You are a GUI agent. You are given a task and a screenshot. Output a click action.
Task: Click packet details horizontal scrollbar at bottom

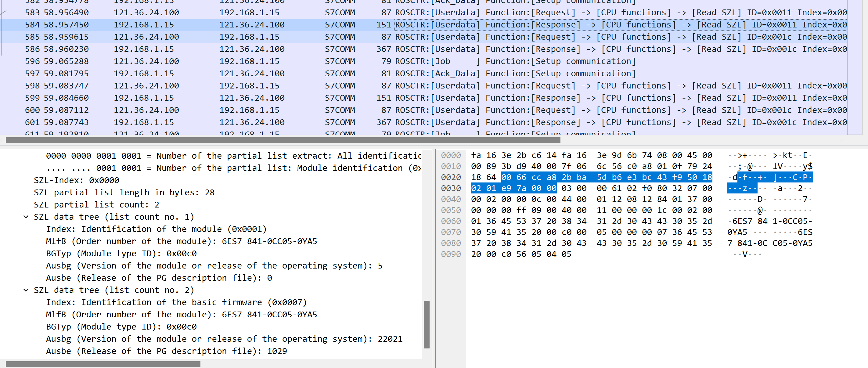pyautogui.click(x=103, y=364)
